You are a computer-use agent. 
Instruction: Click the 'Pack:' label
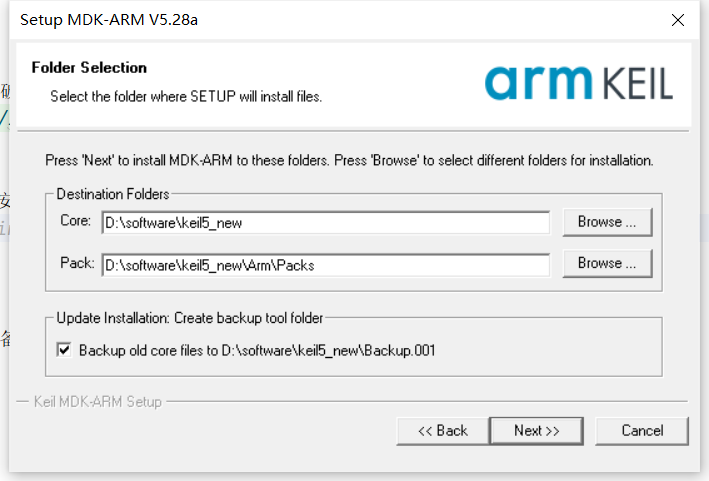pyautogui.click(x=77, y=263)
